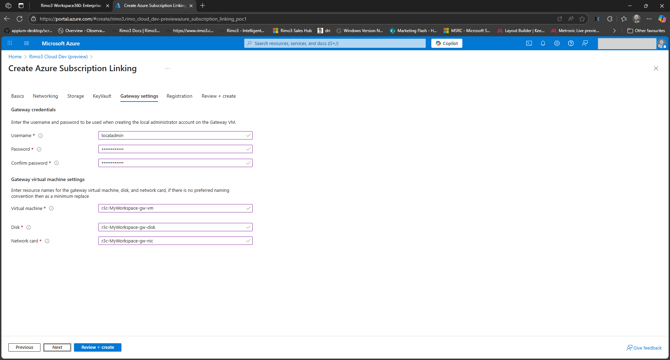Go back with the Previous button

click(24, 347)
